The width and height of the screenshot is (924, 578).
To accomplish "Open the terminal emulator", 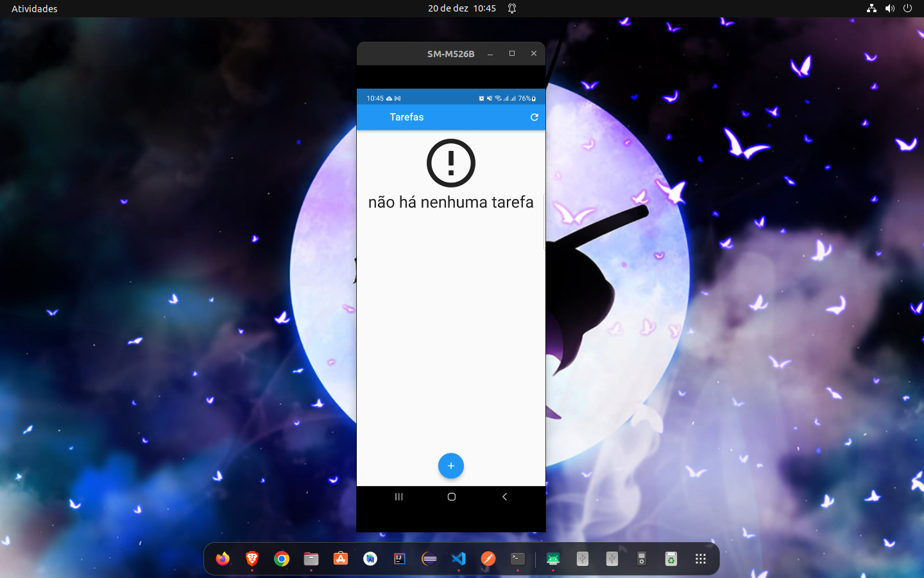I will [x=517, y=559].
